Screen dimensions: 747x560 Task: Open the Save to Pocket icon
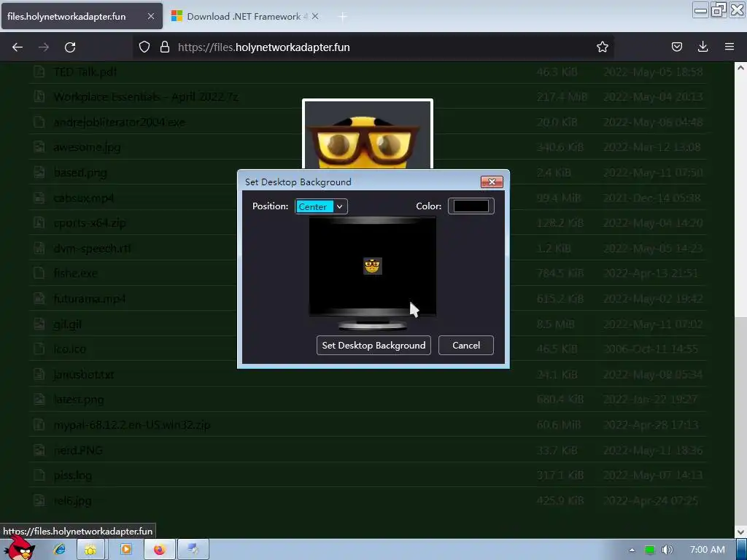(x=676, y=47)
